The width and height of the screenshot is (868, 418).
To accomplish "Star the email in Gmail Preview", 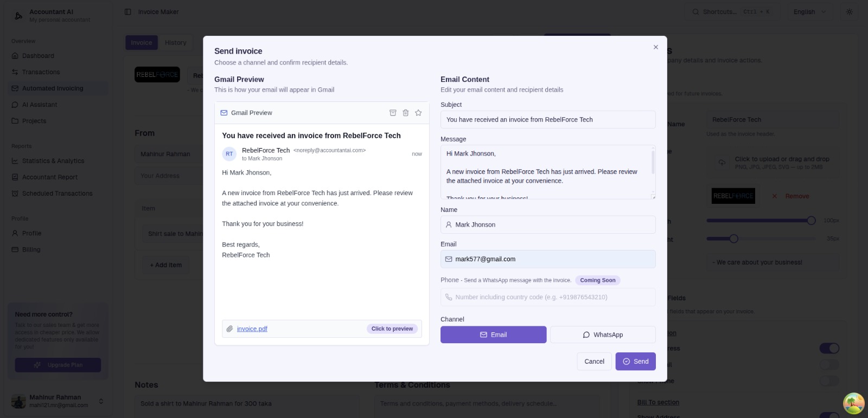I will tap(418, 113).
